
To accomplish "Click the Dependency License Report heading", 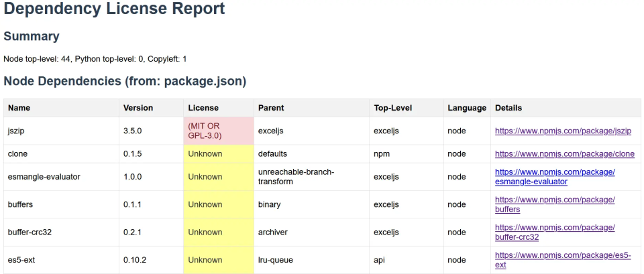I will [x=114, y=9].
